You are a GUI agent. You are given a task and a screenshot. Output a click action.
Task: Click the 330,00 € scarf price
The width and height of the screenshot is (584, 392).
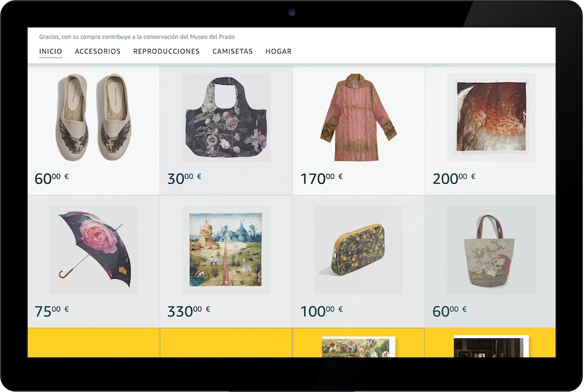188,311
